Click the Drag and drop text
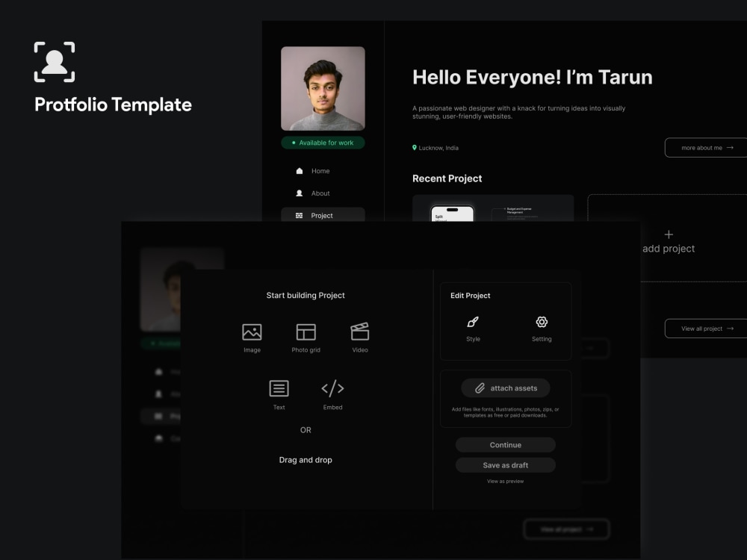This screenshot has height=560, width=747. tap(306, 460)
